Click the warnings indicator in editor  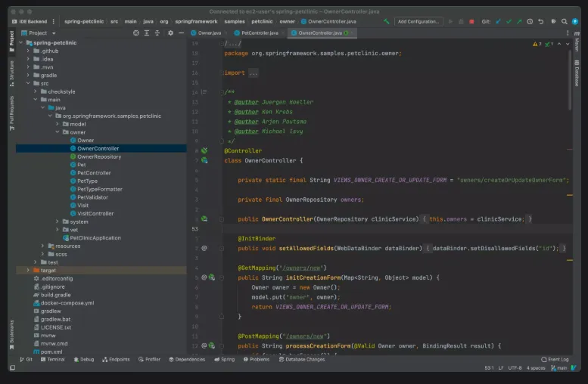pyautogui.click(x=537, y=44)
